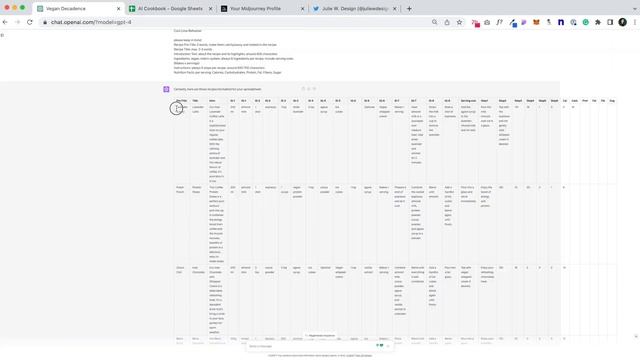Toggle the browser side panel icon

[610, 22]
